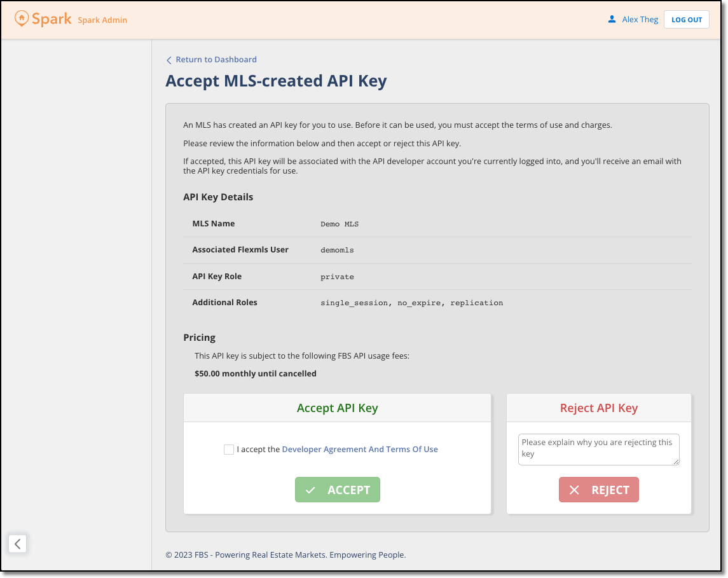
Task: Select the 'private' role value
Action: point(337,277)
